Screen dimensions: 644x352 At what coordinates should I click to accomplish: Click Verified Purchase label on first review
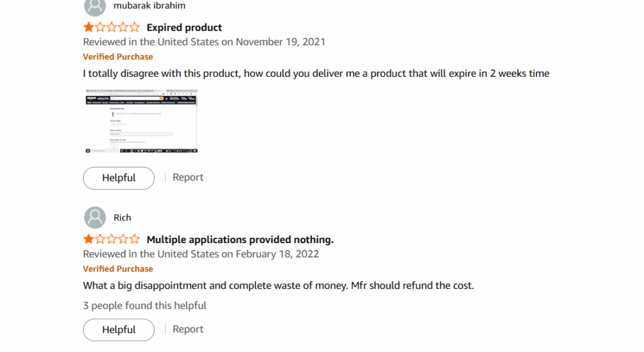118,57
